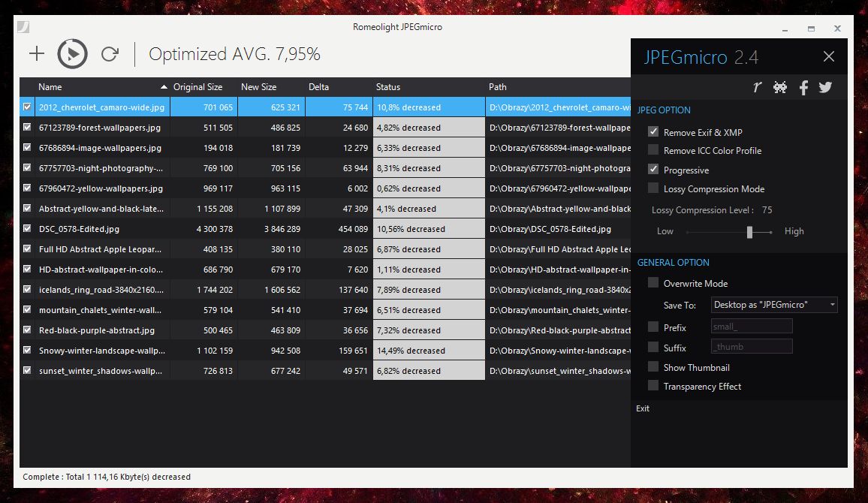This screenshot has height=503, width=868.
Task: Select 67960472-yellow-wallpapers.jpg file name
Action: click(x=101, y=188)
